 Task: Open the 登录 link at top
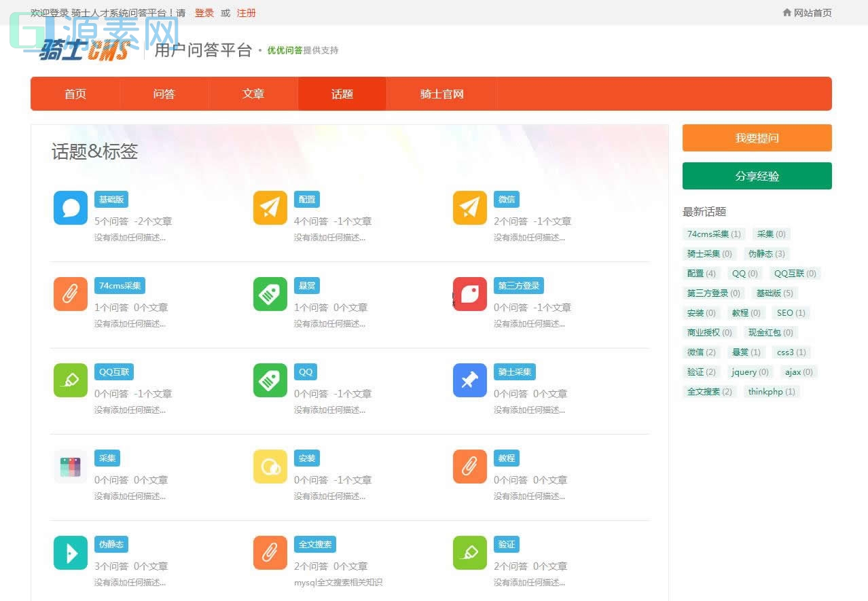(x=204, y=13)
